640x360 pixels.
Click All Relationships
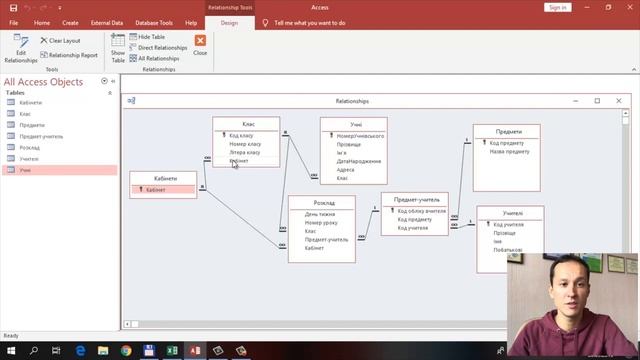click(x=154, y=58)
